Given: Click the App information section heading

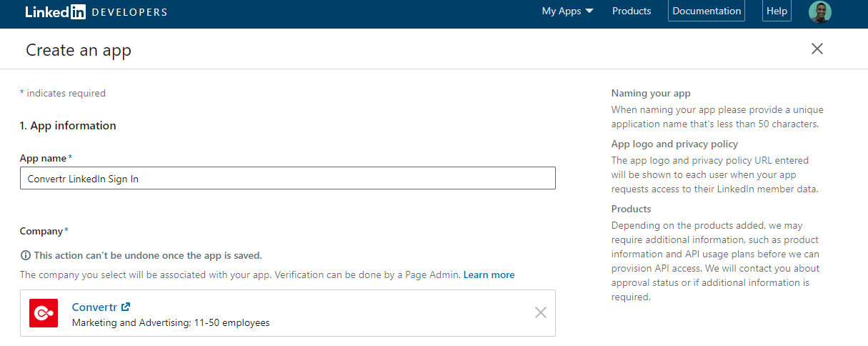Looking at the screenshot, I should click(68, 126).
